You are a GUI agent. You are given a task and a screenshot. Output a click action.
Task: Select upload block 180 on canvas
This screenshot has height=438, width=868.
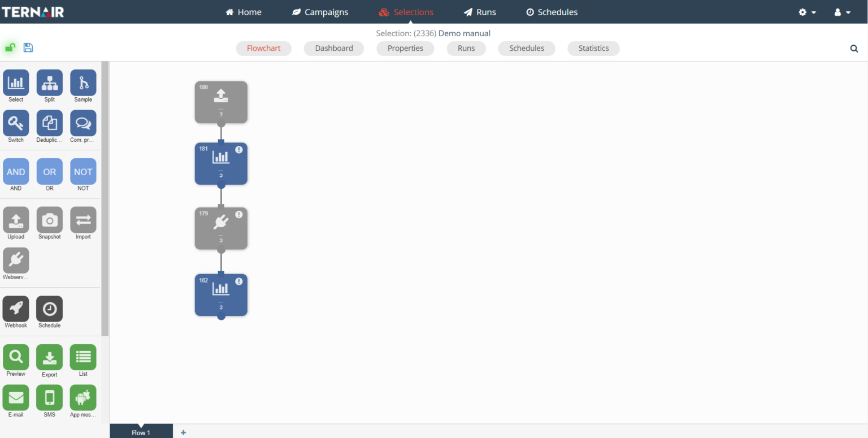(x=221, y=102)
